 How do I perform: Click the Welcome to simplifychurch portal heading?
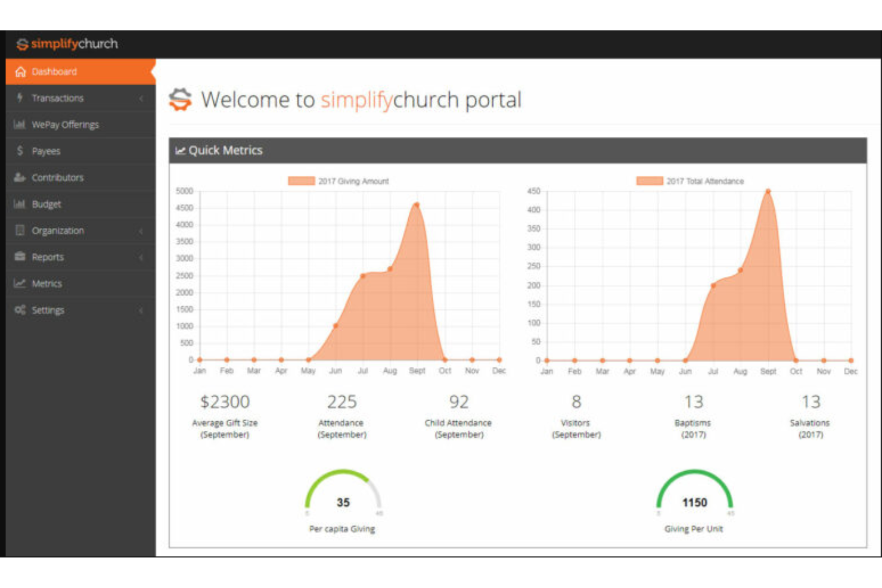(x=361, y=99)
